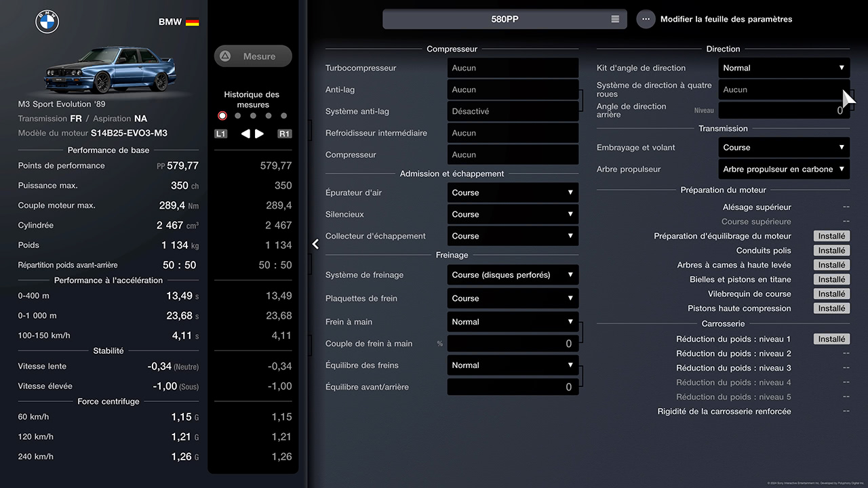Screen dimensions: 868x488
Task: Toggle Arbres à cames à haute levée Installé
Action: pos(831,265)
